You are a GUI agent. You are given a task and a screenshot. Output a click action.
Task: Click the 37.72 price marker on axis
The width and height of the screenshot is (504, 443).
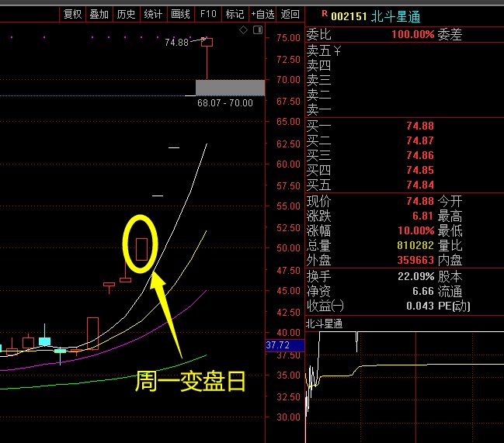point(277,344)
